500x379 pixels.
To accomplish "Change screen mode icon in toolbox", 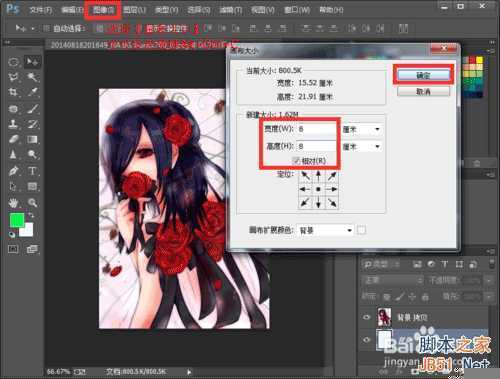I will click(32, 249).
